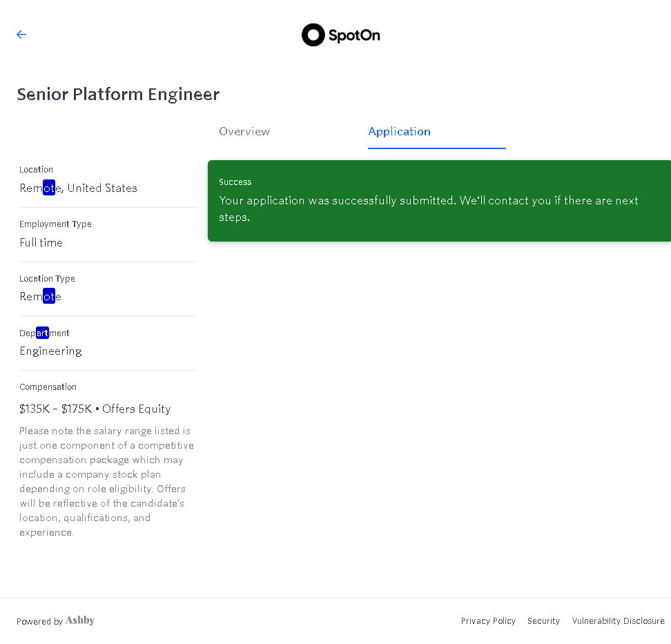This screenshot has width=671, height=644.
Task: Click the Compensation section label
Action: 48,387
